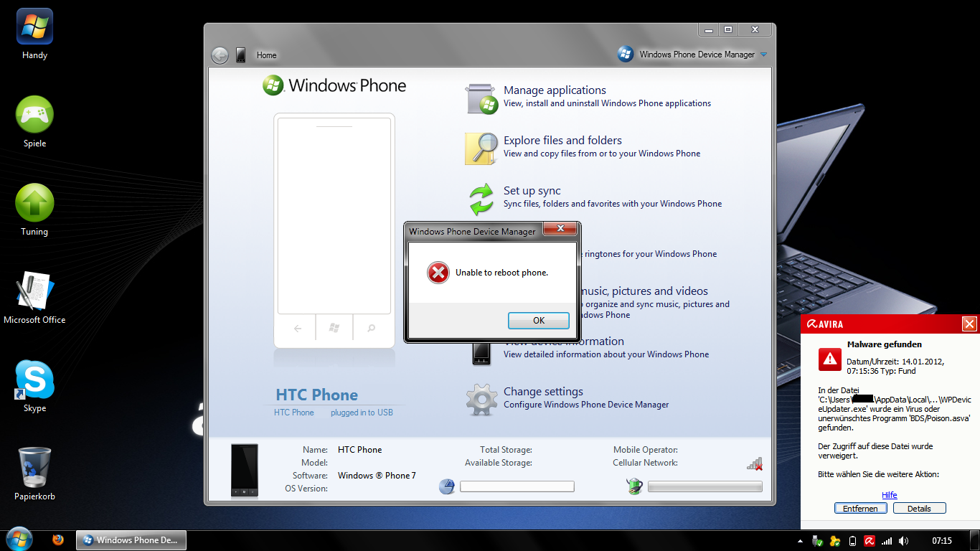Click the taskbar clock 07:15
Screen dimensions: 980x551
[x=942, y=541]
